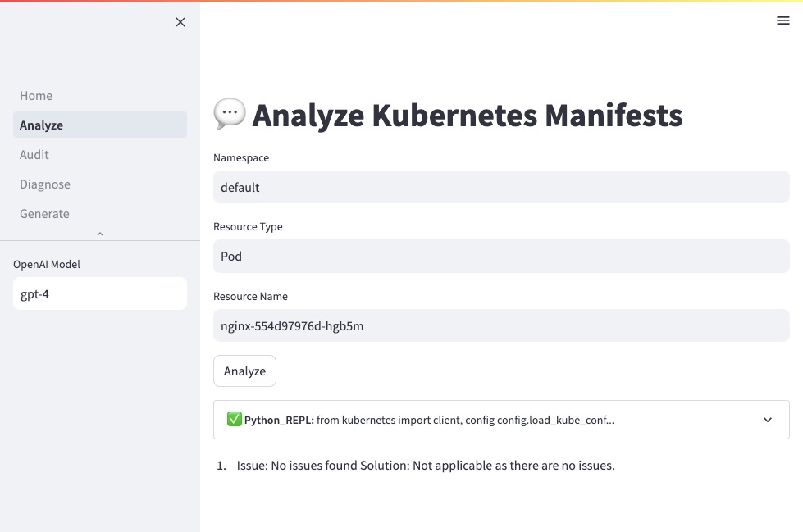Image resolution: width=803 pixels, height=532 pixels.
Task: Click the speech bubble emoji in the heading
Action: (x=230, y=114)
